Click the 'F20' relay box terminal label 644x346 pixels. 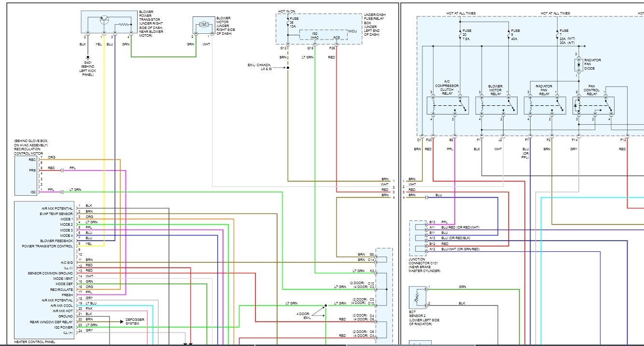pyautogui.click(x=429, y=140)
